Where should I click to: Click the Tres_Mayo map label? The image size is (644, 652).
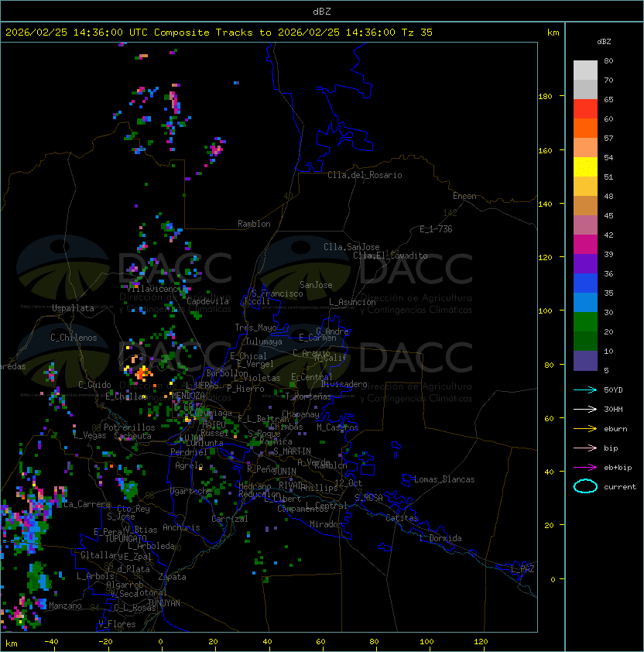(x=255, y=328)
